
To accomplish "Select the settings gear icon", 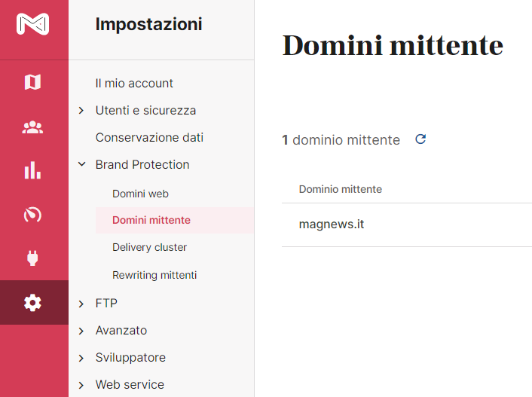I will click(x=32, y=303).
